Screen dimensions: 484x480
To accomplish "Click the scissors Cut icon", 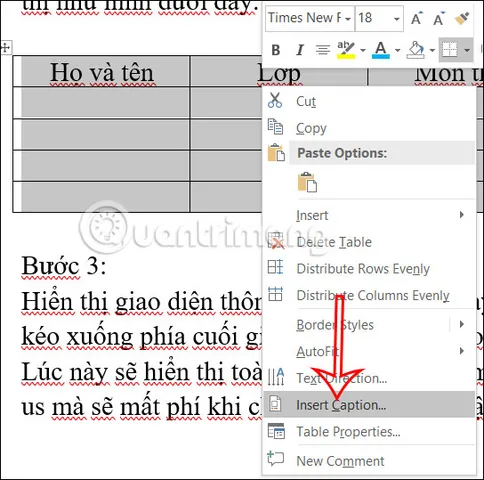I will (275, 100).
